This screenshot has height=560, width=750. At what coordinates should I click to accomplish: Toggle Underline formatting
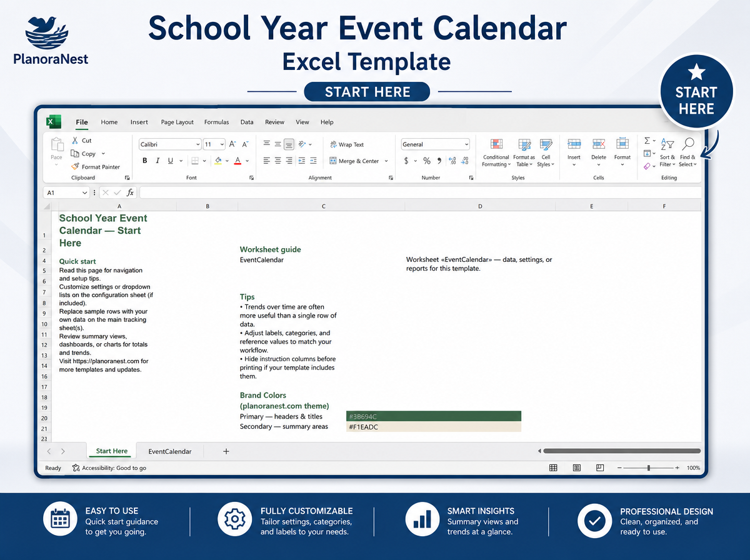pos(170,161)
